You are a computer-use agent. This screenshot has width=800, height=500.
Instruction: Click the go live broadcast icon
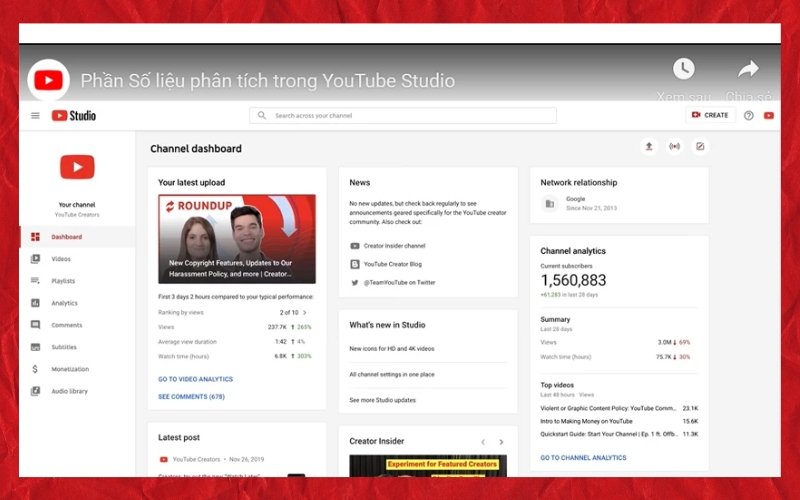674,146
